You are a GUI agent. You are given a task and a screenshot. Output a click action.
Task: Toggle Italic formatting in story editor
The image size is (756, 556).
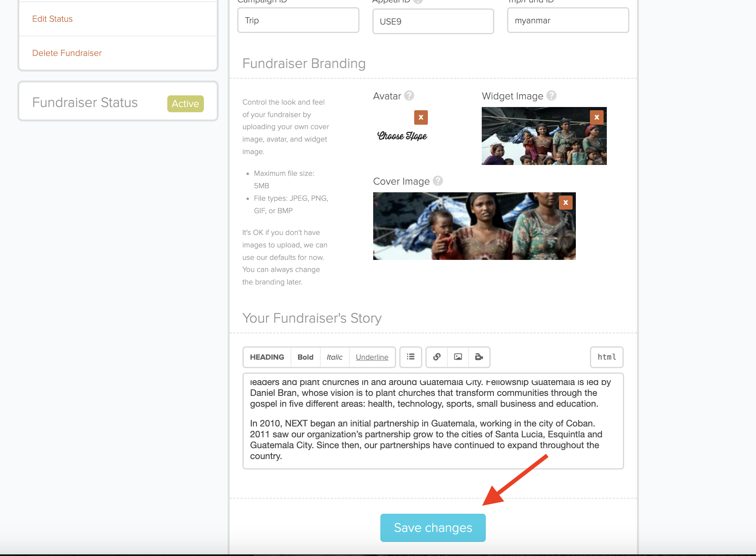point(335,357)
